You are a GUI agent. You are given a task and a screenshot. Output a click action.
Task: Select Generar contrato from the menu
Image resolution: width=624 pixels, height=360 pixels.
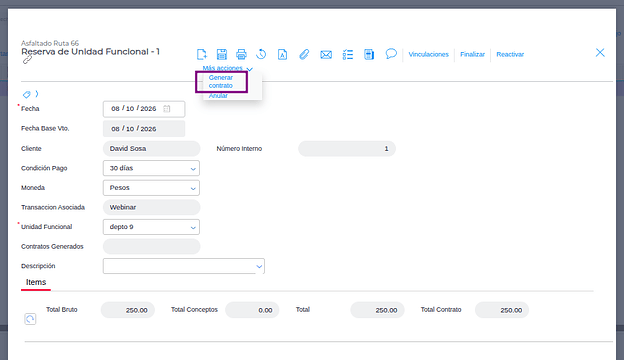[221, 82]
